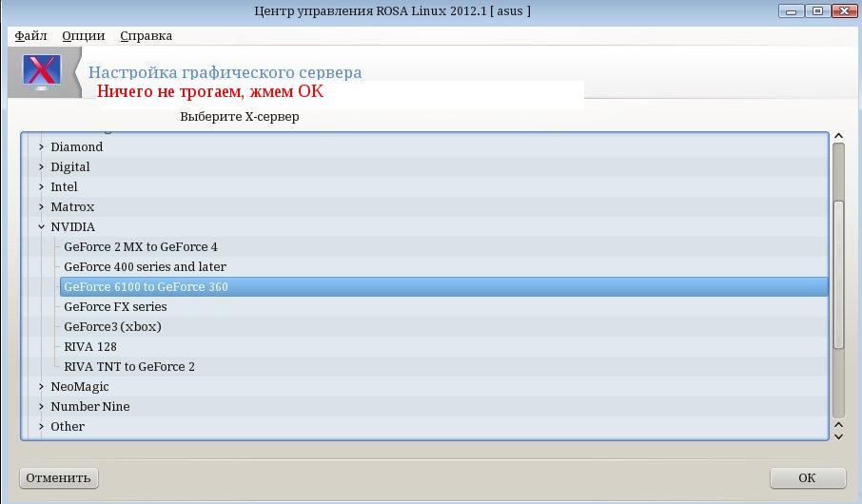Viewport: 862px width, 504px height.
Task: Click the lower scrollbar up arrow
Action: [x=838, y=425]
